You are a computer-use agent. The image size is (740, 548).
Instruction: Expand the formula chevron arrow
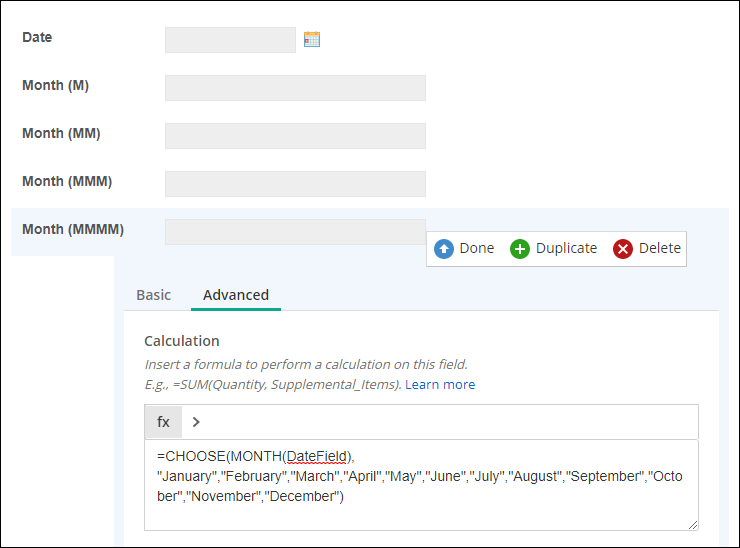pyautogui.click(x=196, y=422)
